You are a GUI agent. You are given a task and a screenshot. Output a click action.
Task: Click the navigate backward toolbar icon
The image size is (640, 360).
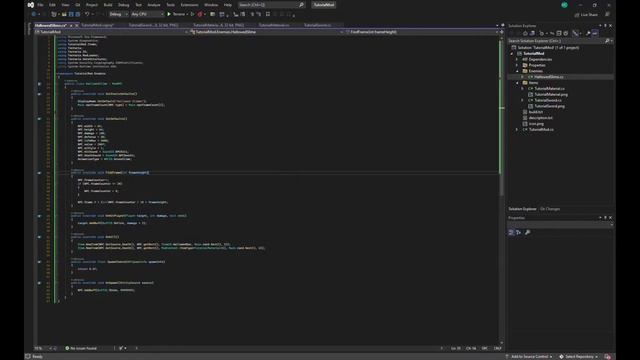pyautogui.click(x=33, y=14)
